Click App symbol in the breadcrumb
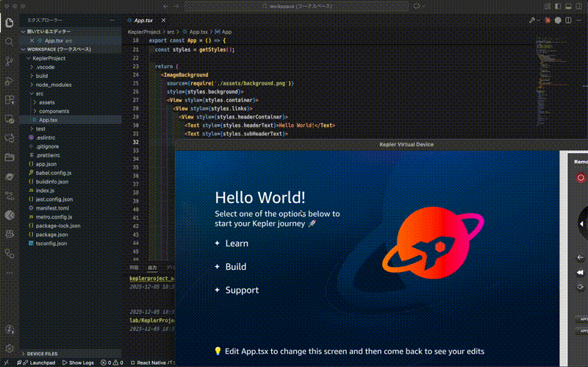The height and width of the screenshot is (367, 588). (223, 32)
